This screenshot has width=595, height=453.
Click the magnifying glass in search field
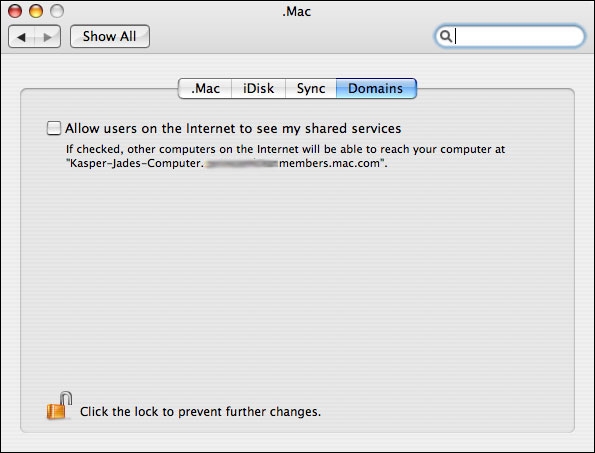pos(446,36)
